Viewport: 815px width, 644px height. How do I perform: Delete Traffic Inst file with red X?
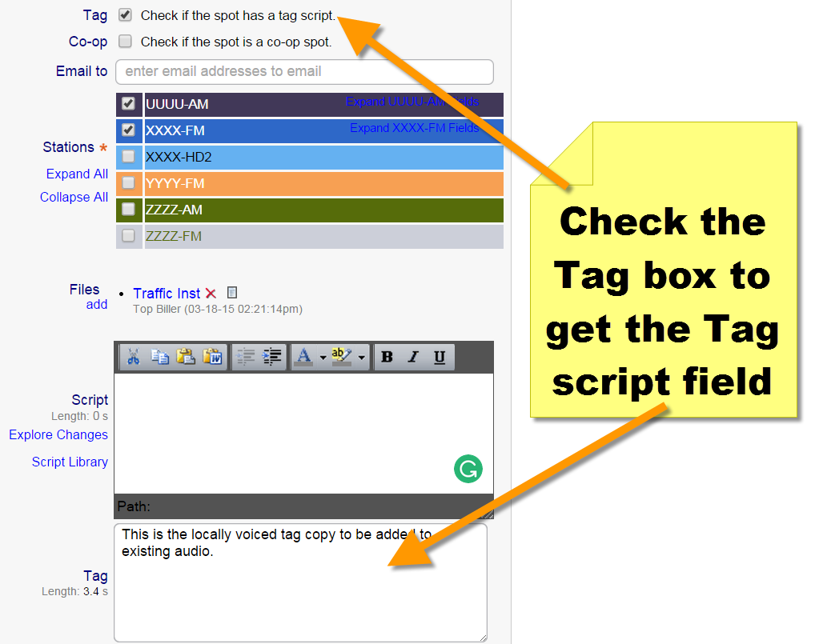tap(211, 294)
